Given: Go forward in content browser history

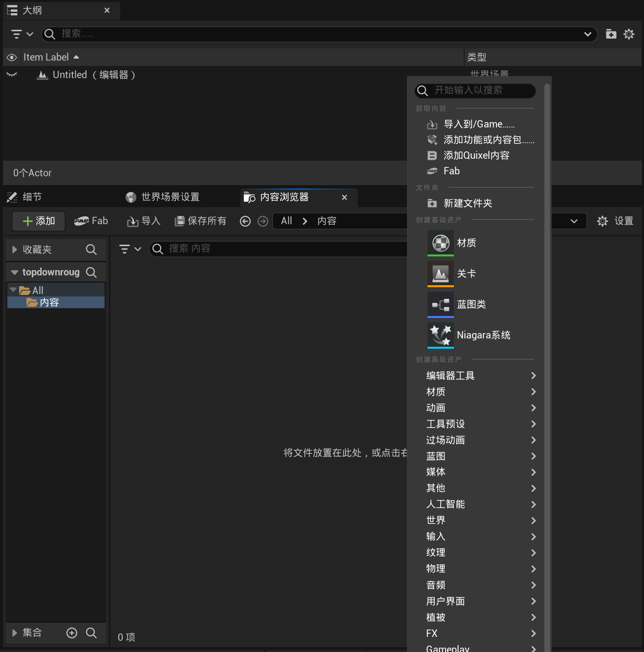Looking at the screenshot, I should click(263, 221).
